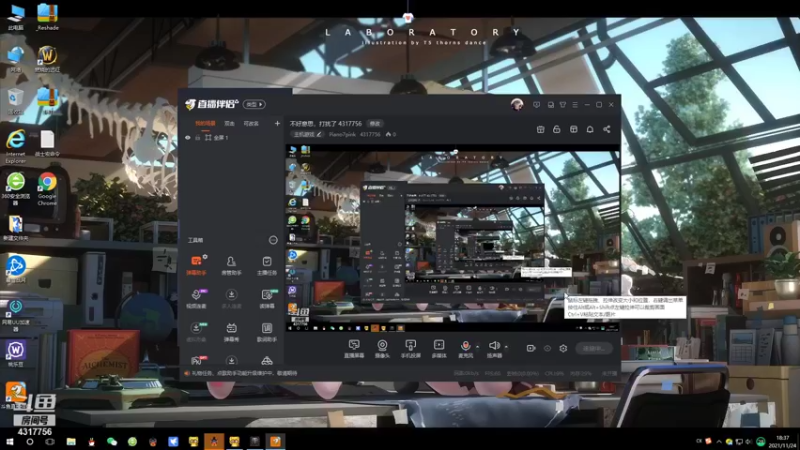Viewport: 800px width, 450px height.
Task: Select the 全屏 1 source row
Action: [232, 138]
